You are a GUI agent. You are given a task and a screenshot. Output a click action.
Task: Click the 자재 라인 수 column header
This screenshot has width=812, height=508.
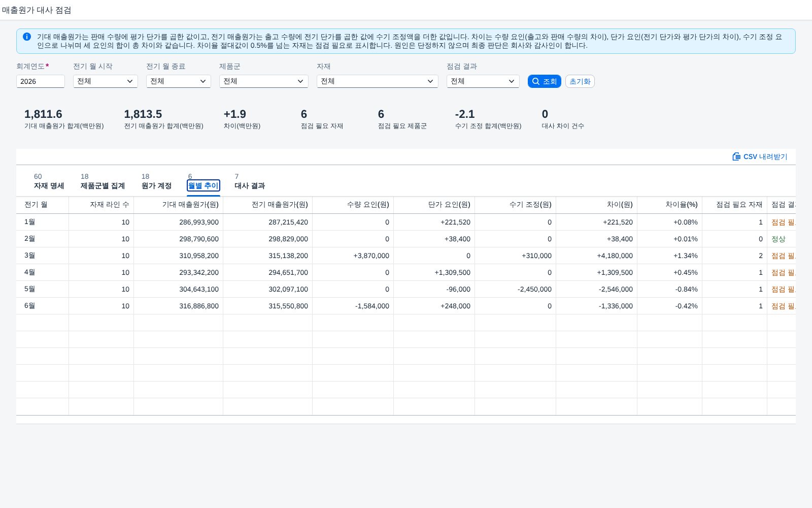101,205
